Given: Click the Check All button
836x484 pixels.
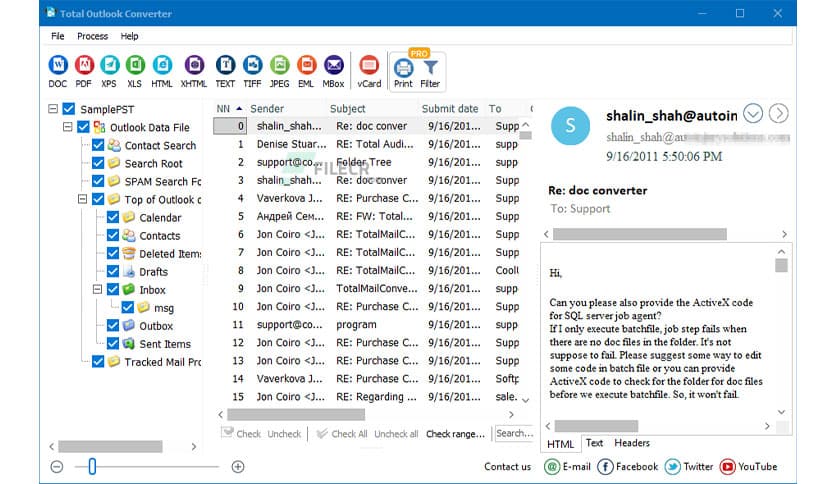Looking at the screenshot, I should point(342,433).
